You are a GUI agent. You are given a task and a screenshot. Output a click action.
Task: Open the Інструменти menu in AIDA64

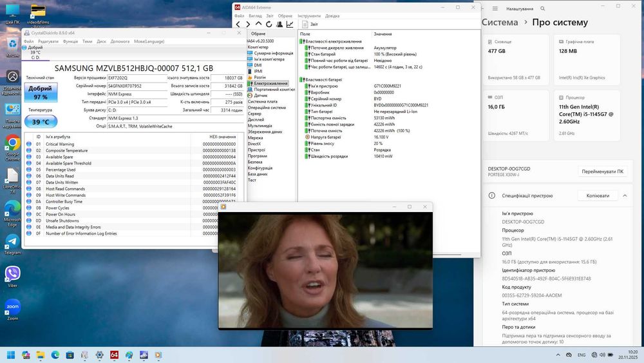pyautogui.click(x=309, y=15)
